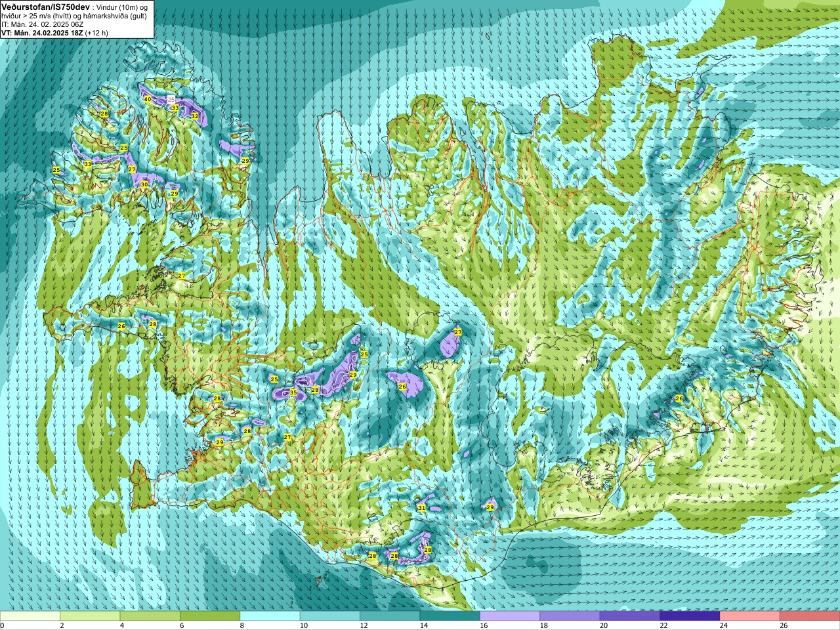Click the legend scale tick number 0
Viewport: 840px width, 630px height.
click(2, 625)
